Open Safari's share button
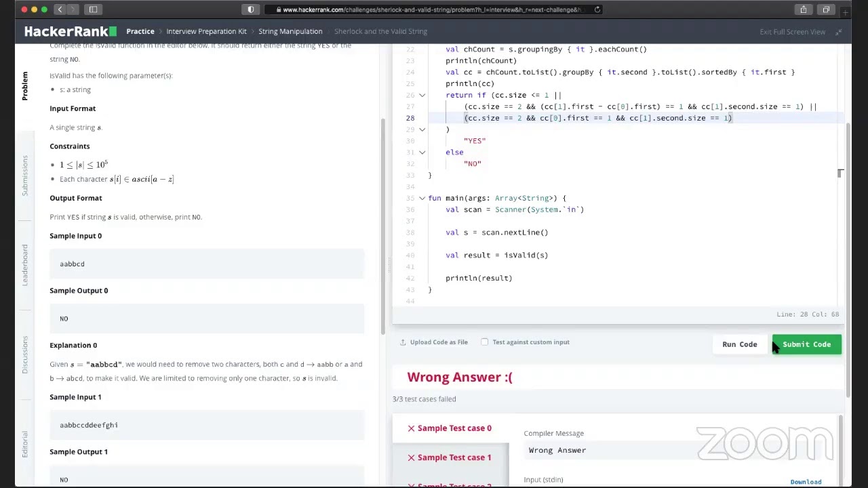 pyautogui.click(x=804, y=9)
